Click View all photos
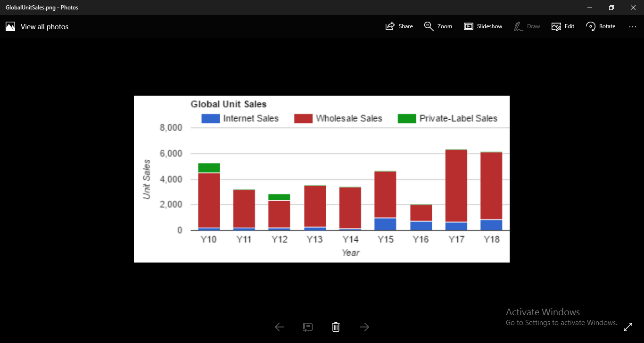Image resolution: width=644 pixels, height=343 pixels. click(44, 26)
